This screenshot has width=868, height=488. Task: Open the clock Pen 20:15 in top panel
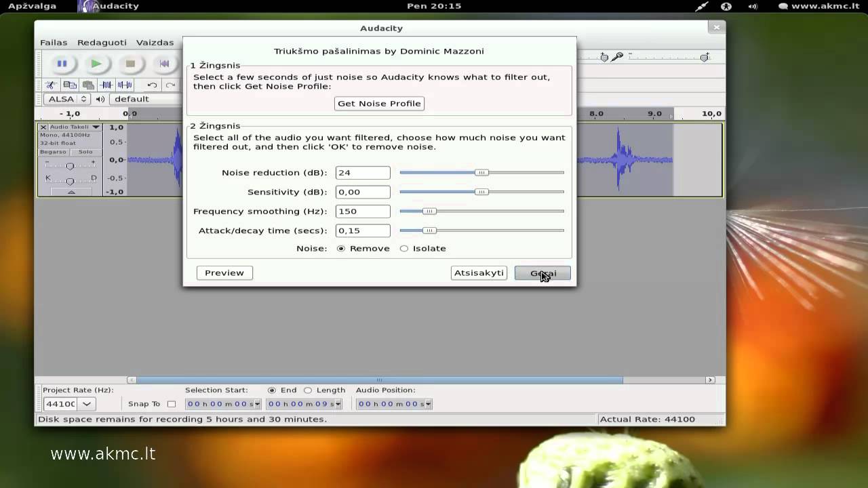[x=434, y=6]
